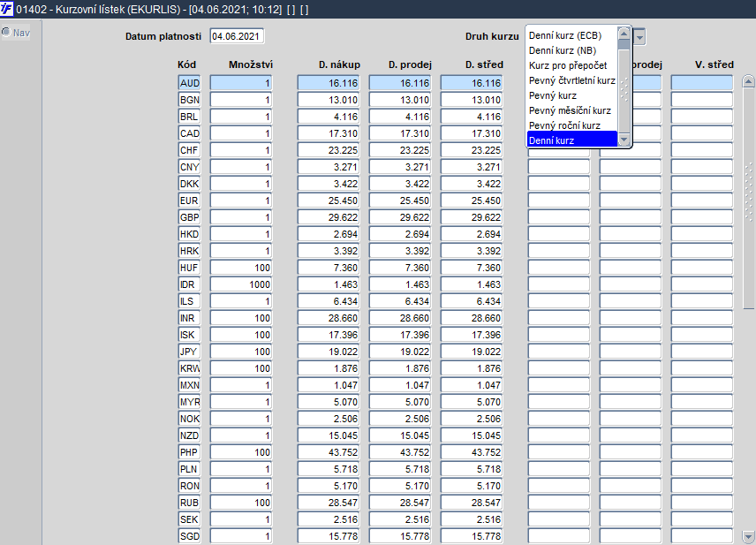756x545 pixels.
Task: Click down arrow of table scrollbar
Action: tap(748, 535)
